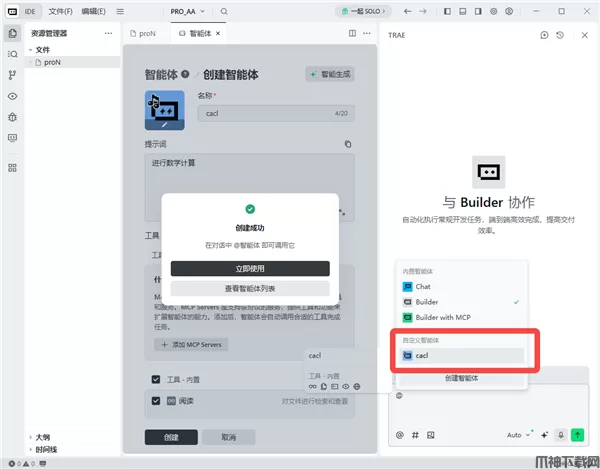Toggle the right sidebar layout icon
The height and width of the screenshot is (469, 600).
478,11
